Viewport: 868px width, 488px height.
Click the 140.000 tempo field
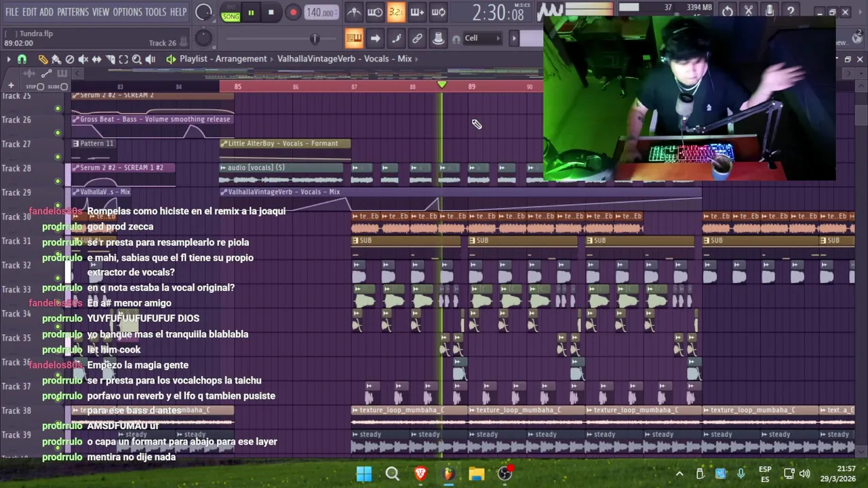[320, 12]
